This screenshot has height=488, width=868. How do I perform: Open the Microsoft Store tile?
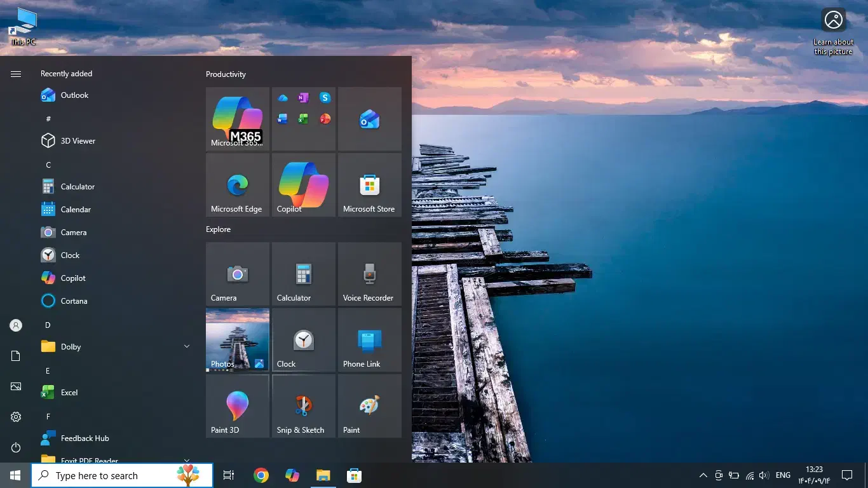click(x=369, y=185)
